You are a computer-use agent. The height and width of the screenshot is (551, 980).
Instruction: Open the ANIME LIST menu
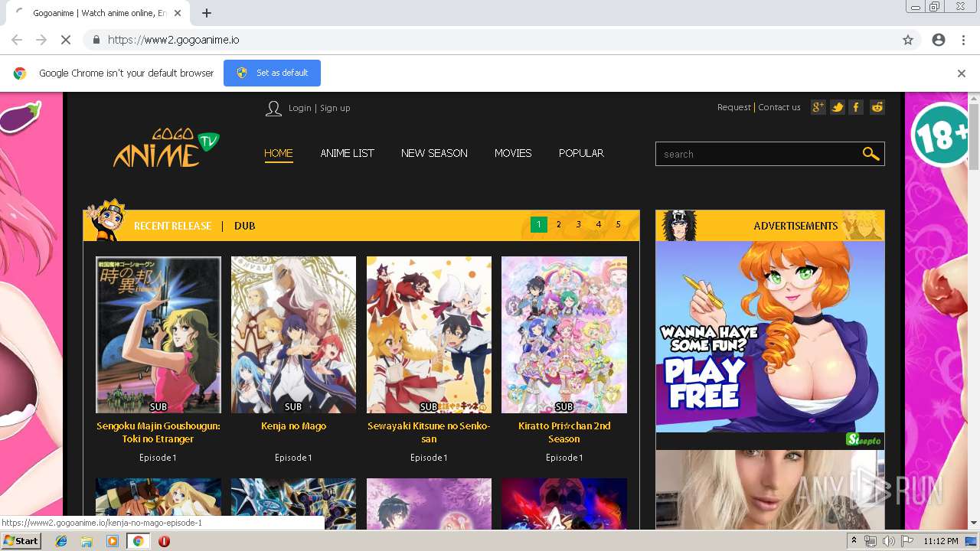[x=347, y=153]
